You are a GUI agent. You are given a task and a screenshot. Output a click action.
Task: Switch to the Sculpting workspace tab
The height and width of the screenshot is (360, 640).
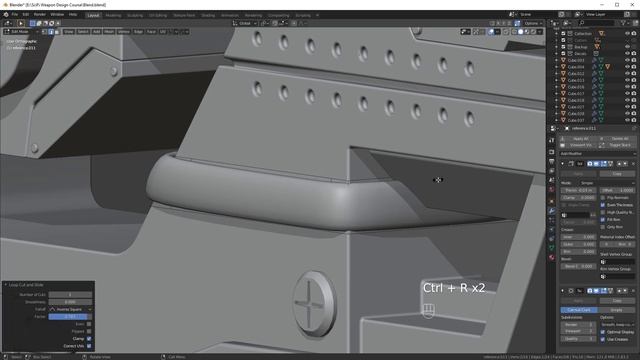(x=135, y=15)
